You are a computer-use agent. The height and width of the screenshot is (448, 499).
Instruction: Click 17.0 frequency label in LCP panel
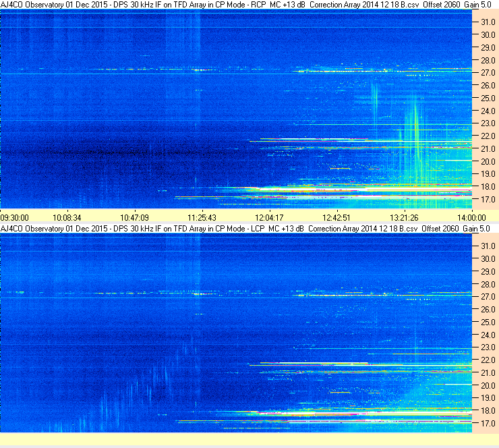(488, 424)
